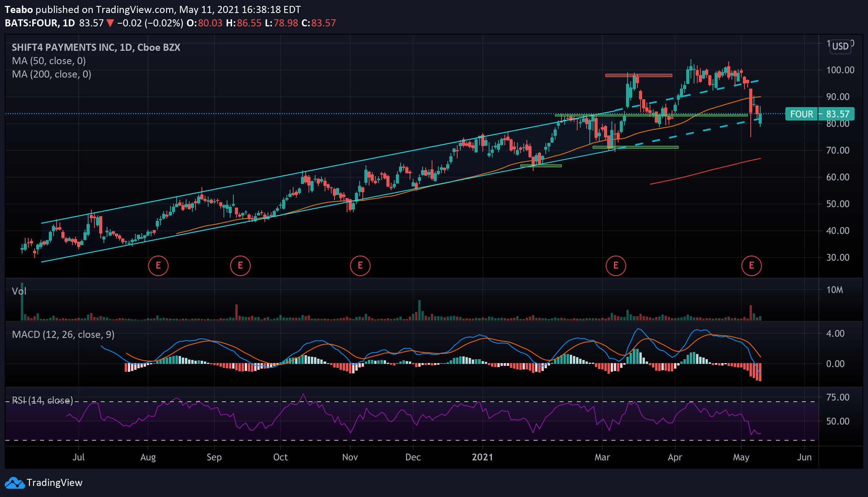Click the H:86.55 high value
The height and width of the screenshot is (497, 868).
[244, 23]
